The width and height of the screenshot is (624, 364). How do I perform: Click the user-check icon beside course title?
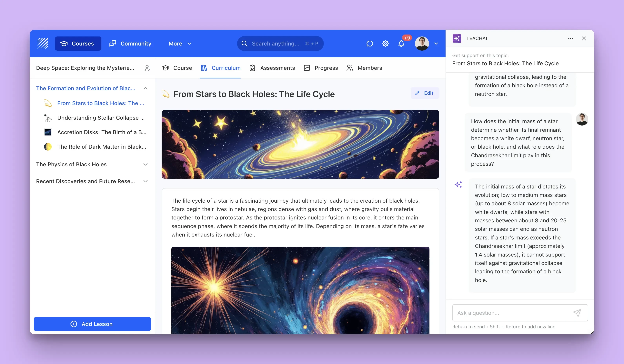pyautogui.click(x=147, y=68)
